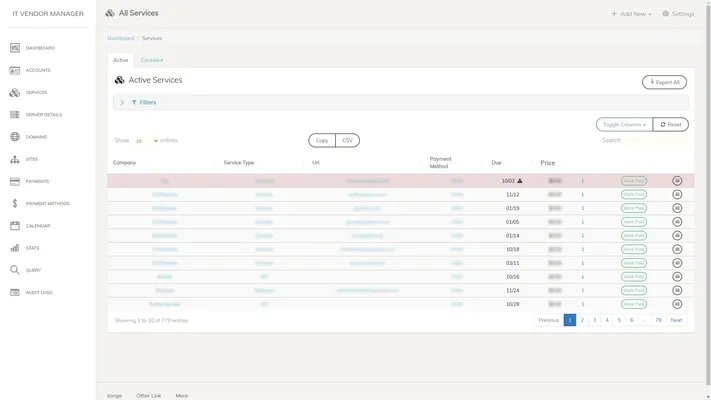
Task: Open the Dashboard icon in sidebar
Action: 15,48
